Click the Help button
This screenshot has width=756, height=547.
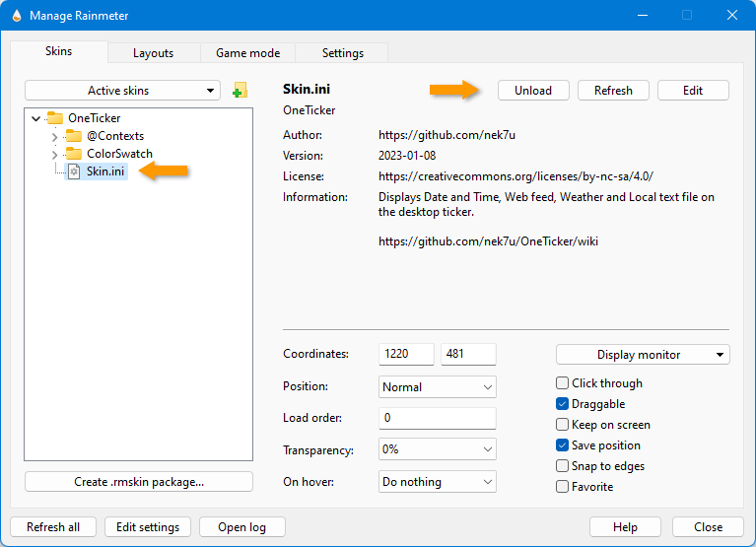tap(625, 527)
